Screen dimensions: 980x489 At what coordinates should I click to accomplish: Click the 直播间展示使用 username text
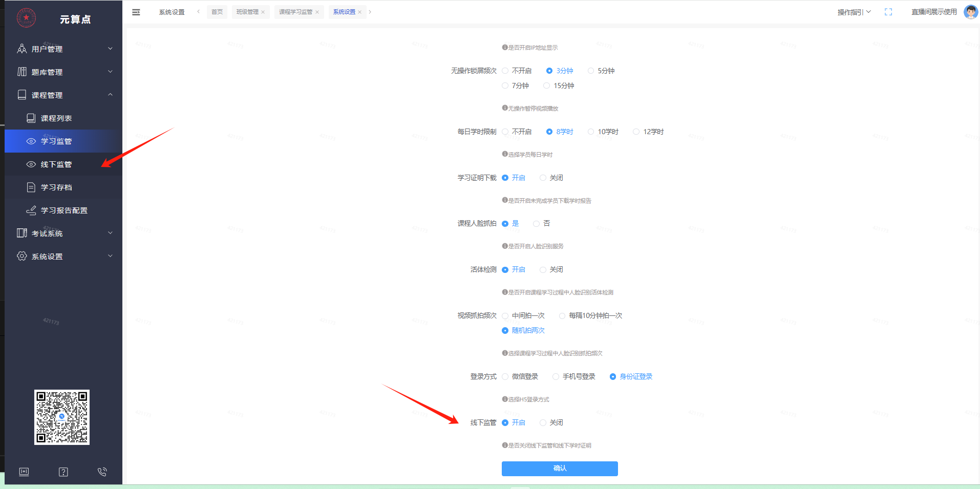click(x=934, y=12)
